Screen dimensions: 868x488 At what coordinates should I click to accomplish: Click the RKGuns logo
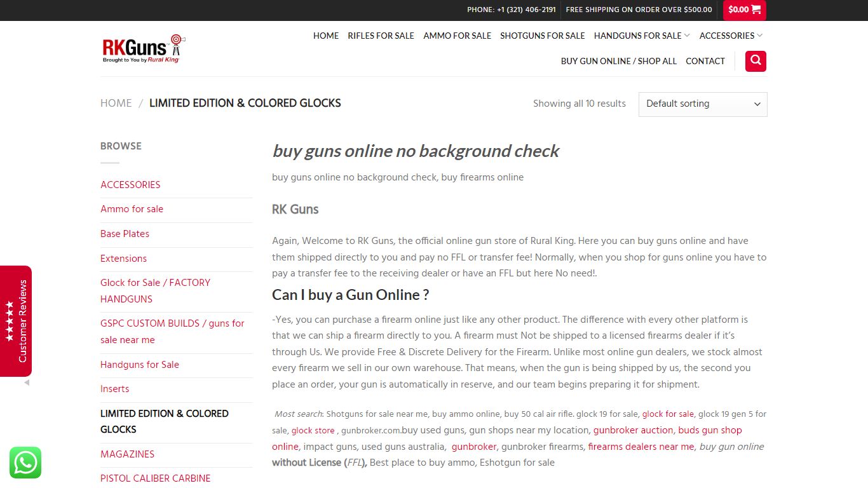[x=143, y=49]
